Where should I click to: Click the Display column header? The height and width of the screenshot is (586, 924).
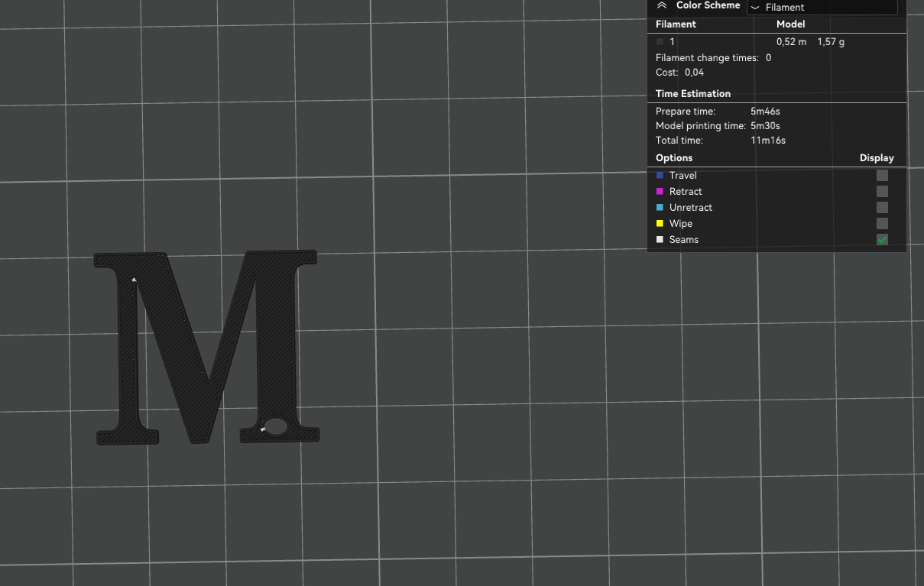tap(877, 158)
